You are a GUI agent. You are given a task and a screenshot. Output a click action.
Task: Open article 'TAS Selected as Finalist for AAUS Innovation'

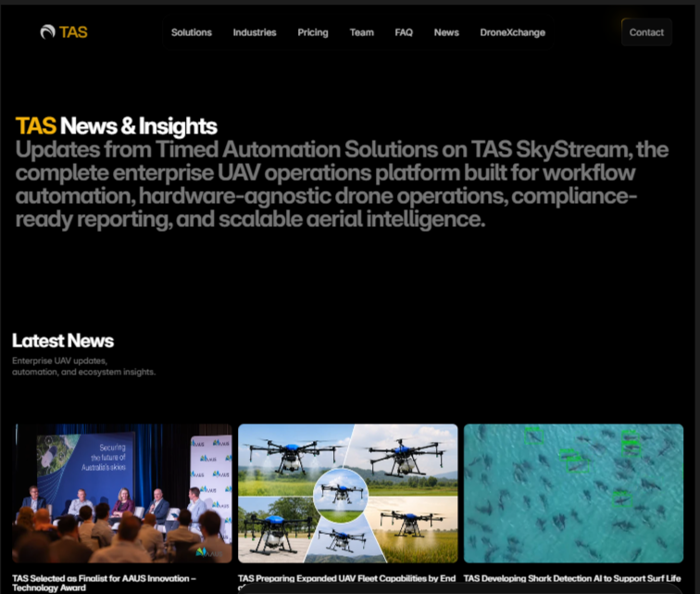click(104, 583)
